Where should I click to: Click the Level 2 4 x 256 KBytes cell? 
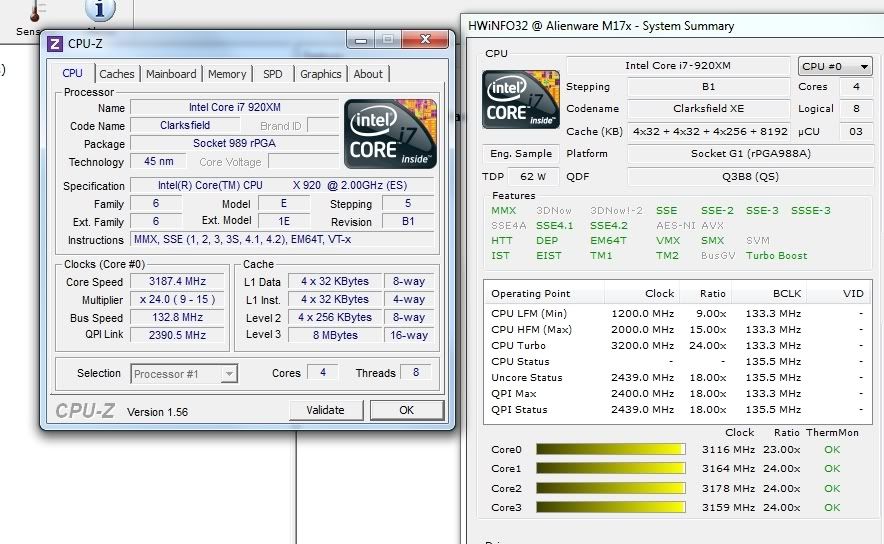tap(335, 317)
